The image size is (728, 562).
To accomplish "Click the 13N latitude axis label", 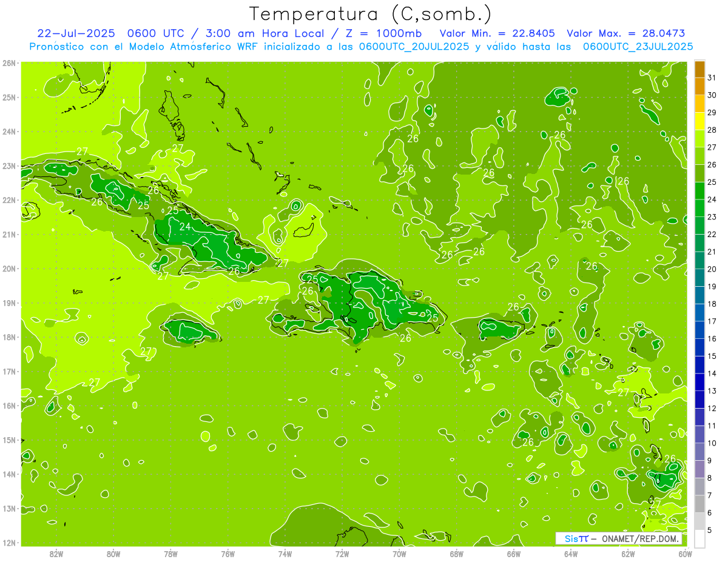I will pyautogui.click(x=9, y=508).
